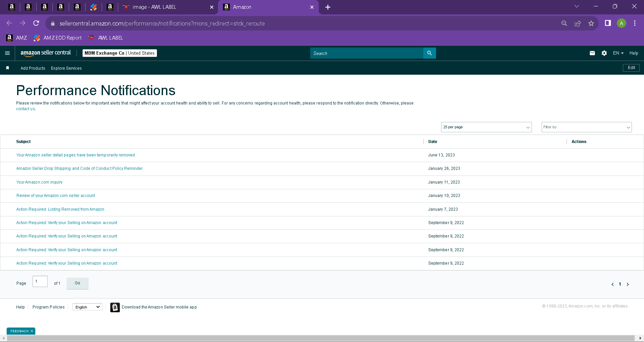Click the Amazon Seller mobile app icon

(x=115, y=307)
